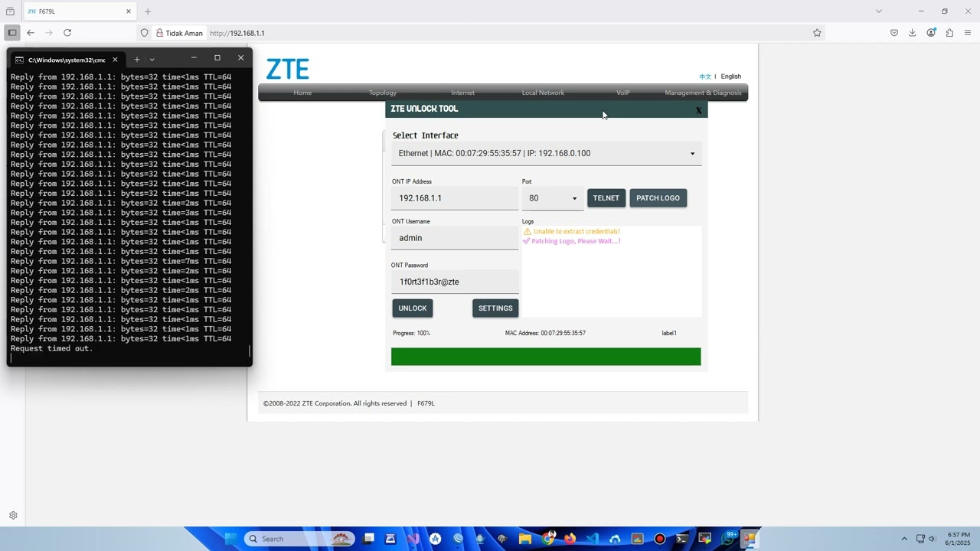Viewport: 980px width, 551px height.
Task: Open the Local Network menu
Action: point(543,93)
